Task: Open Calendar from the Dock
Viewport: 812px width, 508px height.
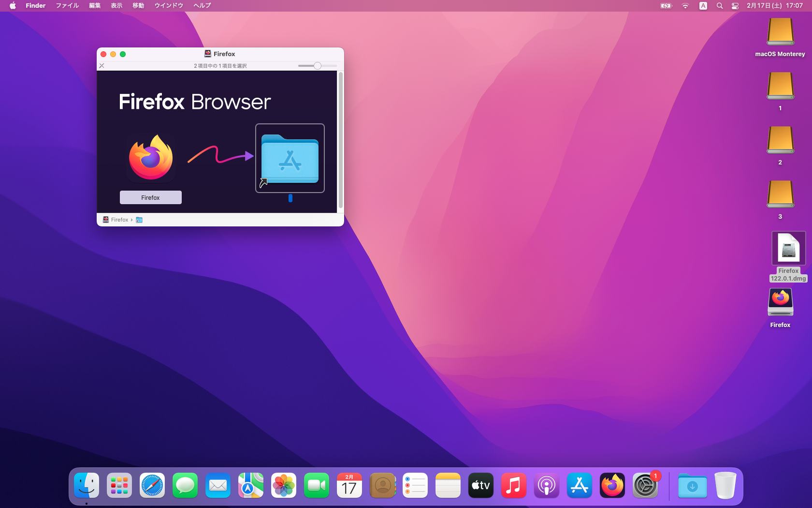Action: click(x=349, y=485)
